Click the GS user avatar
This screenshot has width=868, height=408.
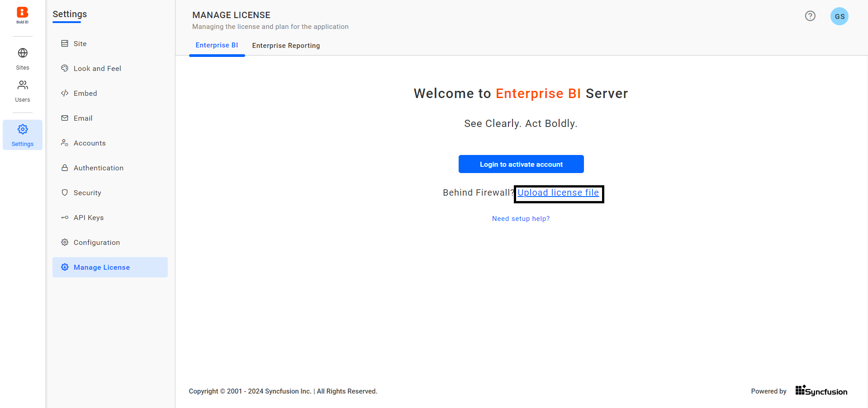[839, 16]
